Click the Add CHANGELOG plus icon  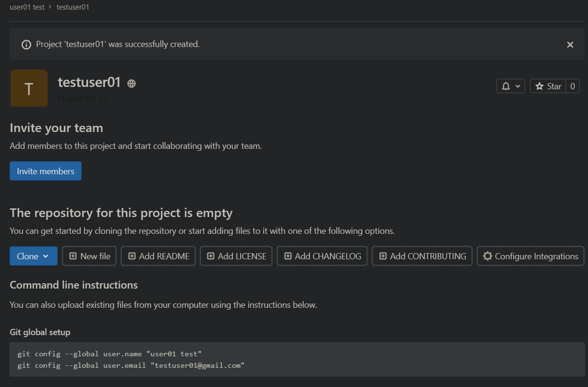tap(288, 256)
